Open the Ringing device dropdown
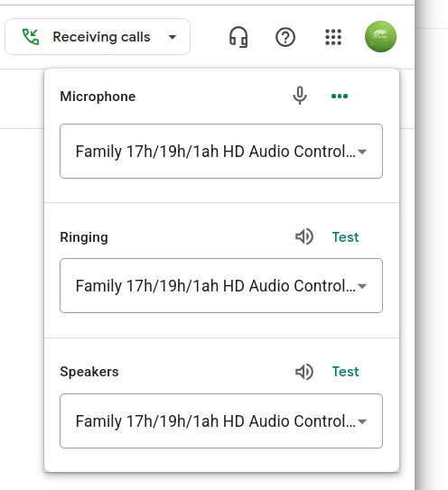Image resolution: width=448 pixels, height=490 pixels. 221,286
